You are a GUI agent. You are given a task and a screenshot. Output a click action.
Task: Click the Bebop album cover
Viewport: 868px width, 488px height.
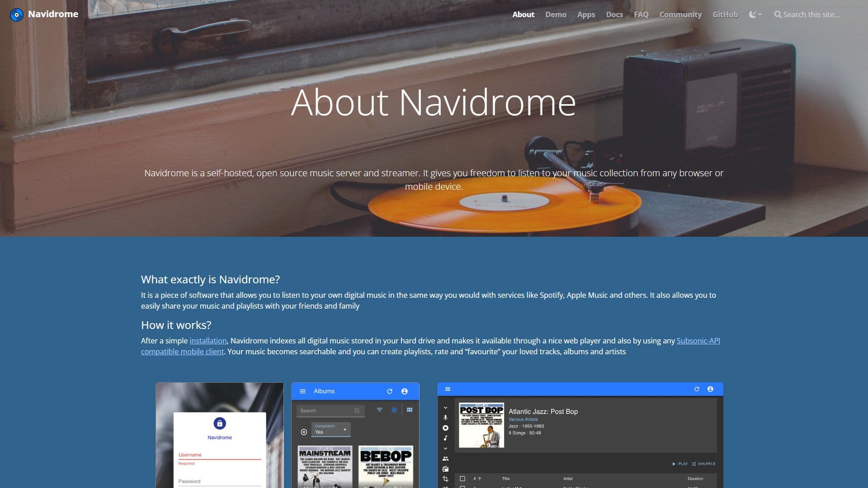click(386, 467)
